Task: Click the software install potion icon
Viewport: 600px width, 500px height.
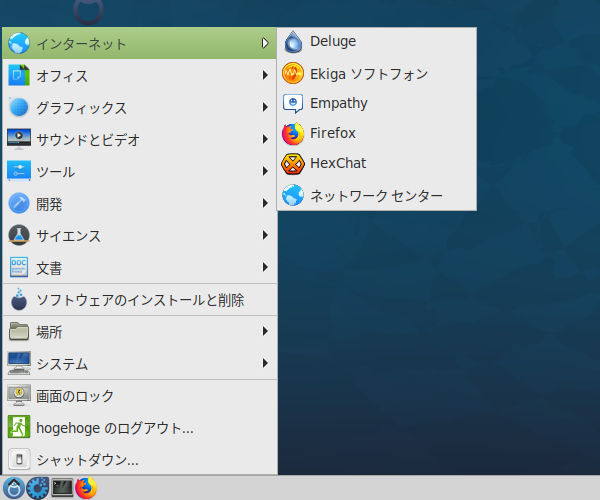Action: click(19, 299)
